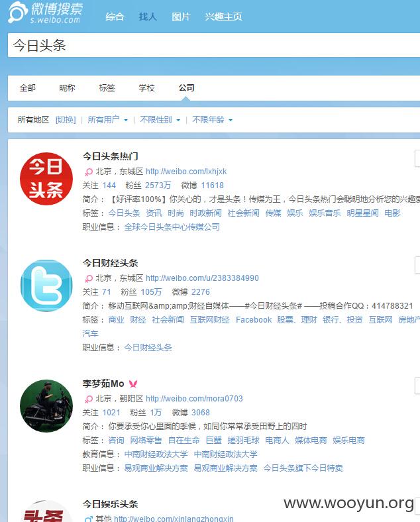Expand the 不限年龄 dropdown
420x522 pixels.
point(213,119)
